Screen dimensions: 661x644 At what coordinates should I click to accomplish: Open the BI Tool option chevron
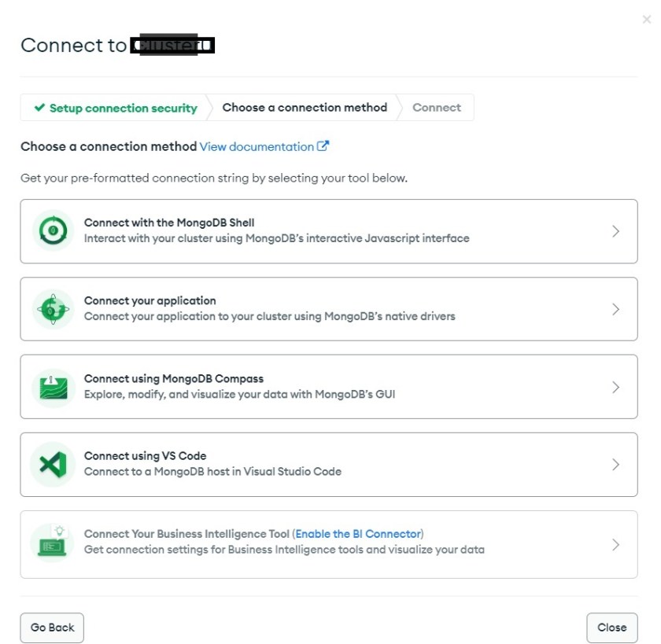pos(616,543)
